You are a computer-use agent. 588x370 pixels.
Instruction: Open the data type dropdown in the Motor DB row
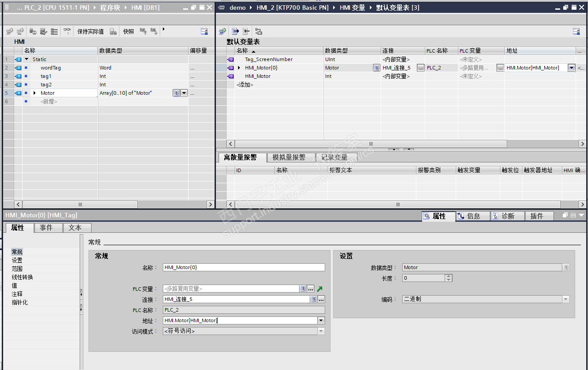[x=184, y=93]
